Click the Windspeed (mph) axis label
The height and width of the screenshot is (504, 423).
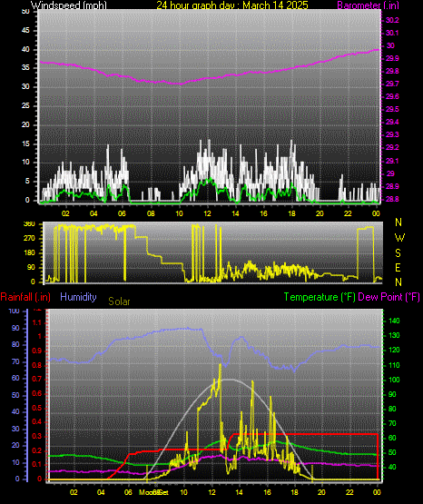(68, 5)
